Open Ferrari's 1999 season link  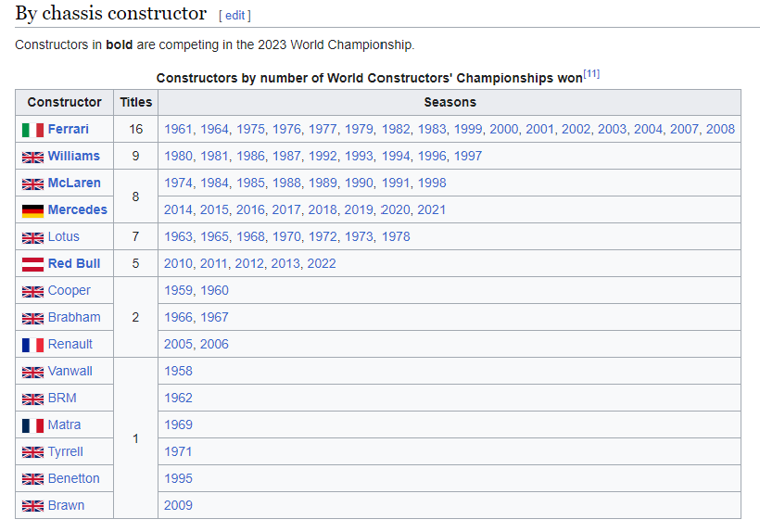pyautogui.click(x=468, y=130)
